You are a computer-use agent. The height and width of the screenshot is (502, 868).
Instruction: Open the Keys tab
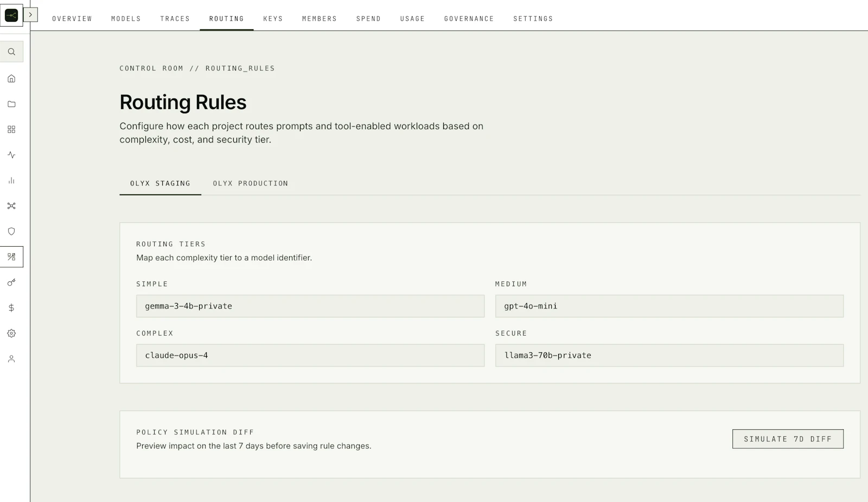point(273,18)
